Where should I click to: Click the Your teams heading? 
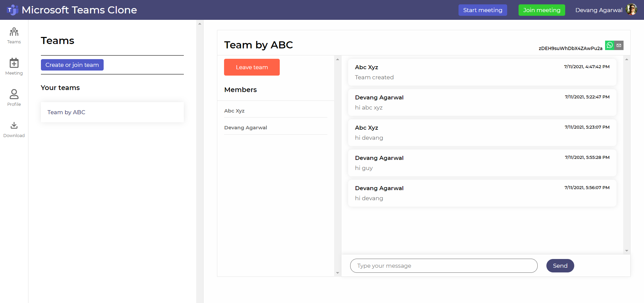(60, 88)
